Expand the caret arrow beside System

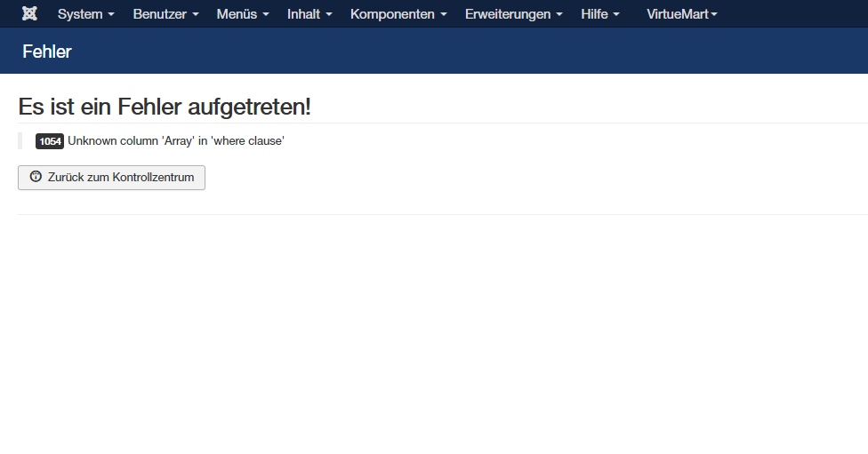(x=111, y=15)
